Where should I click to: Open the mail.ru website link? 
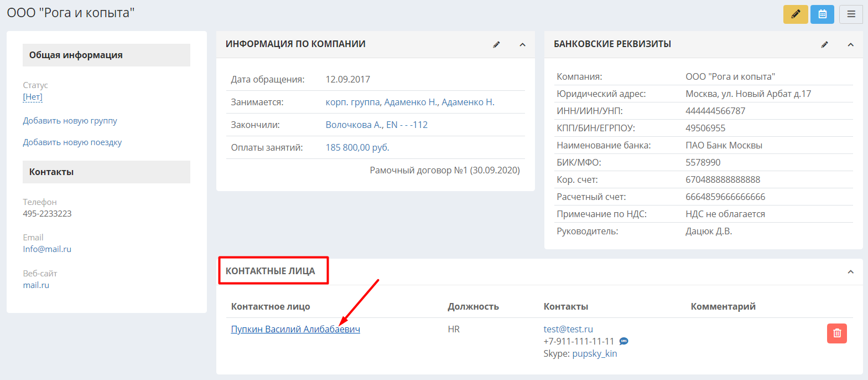tap(36, 285)
